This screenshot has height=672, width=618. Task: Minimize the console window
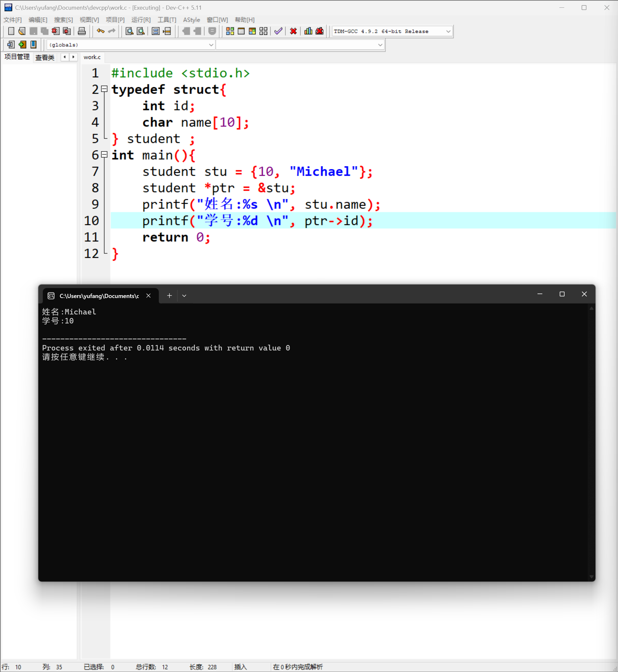540,294
